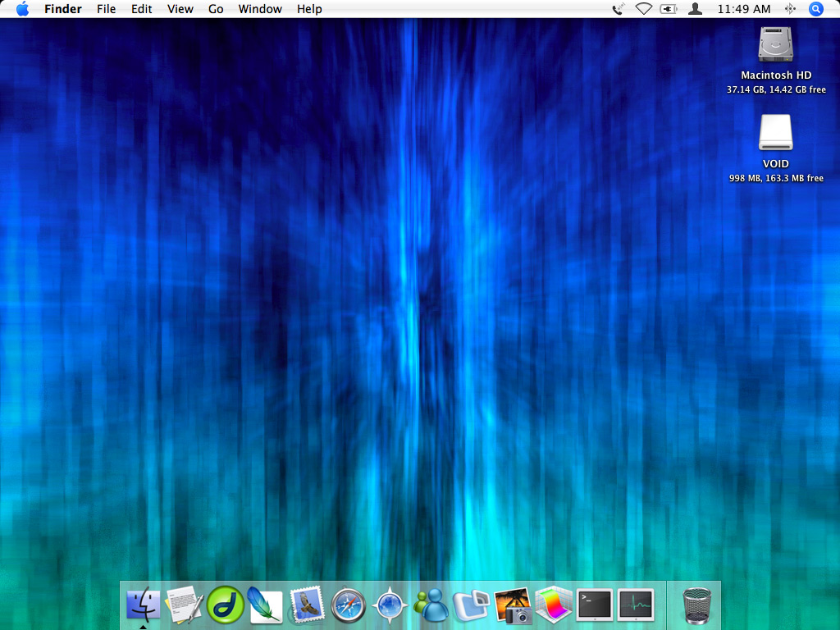Launch TextEdit from the dock
Screen dimensions: 840x630
(x=184, y=606)
